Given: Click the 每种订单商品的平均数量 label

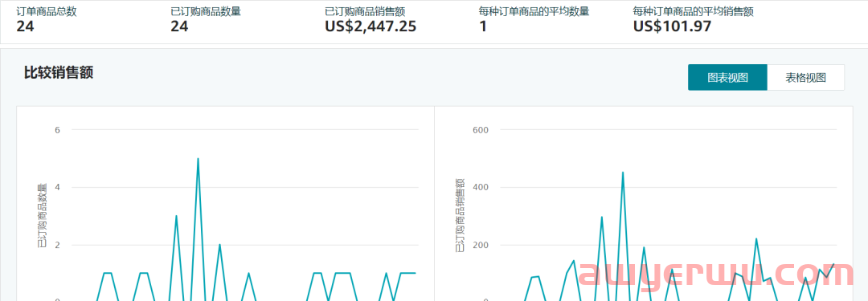Looking at the screenshot, I should click(x=534, y=11).
